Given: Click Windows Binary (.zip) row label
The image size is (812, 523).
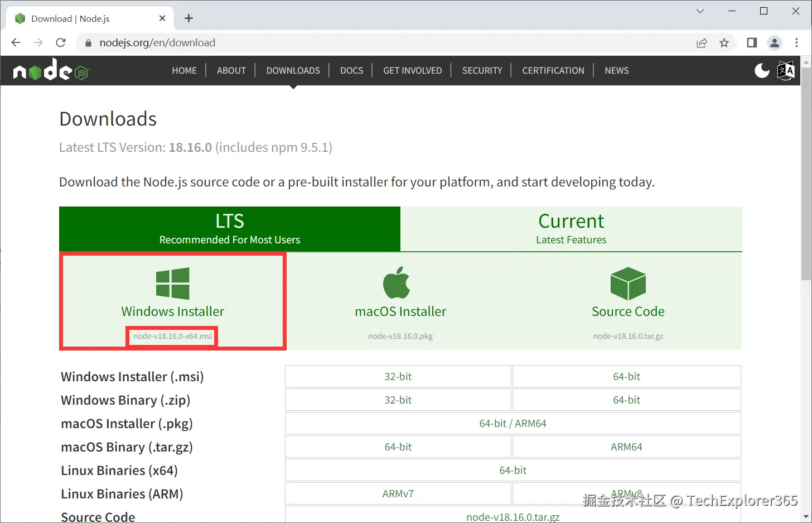Looking at the screenshot, I should (x=125, y=400).
